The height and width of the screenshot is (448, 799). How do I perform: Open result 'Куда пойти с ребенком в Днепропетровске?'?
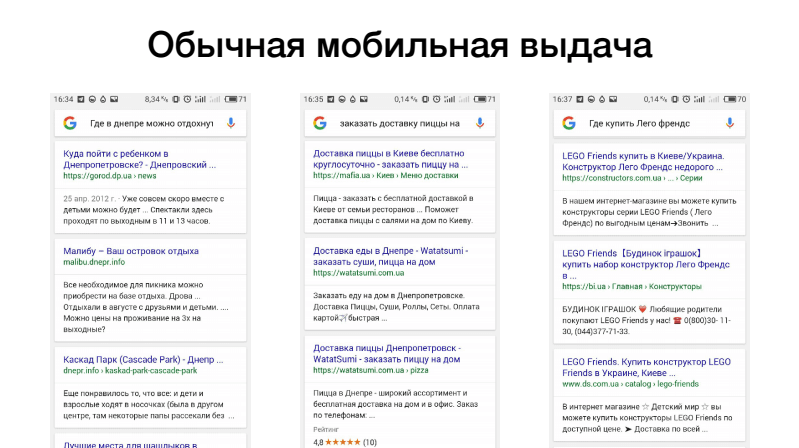click(x=139, y=159)
